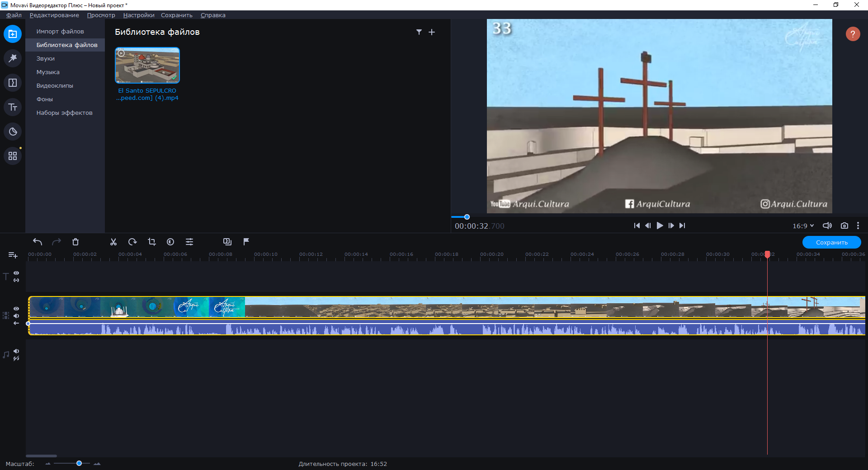Step forward one frame
The height and width of the screenshot is (470, 868).
671,226
